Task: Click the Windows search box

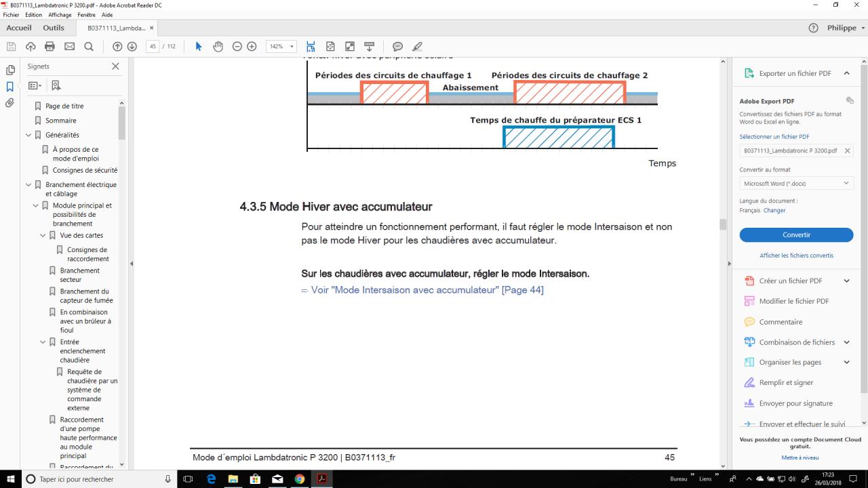Action: [98, 479]
